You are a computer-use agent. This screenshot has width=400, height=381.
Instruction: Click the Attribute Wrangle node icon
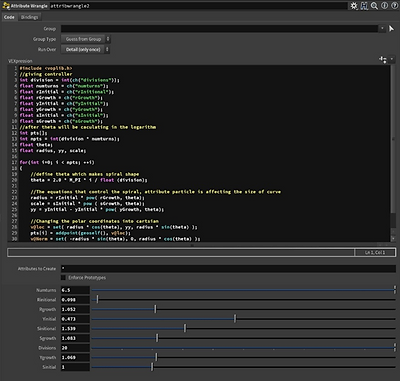point(6,6)
